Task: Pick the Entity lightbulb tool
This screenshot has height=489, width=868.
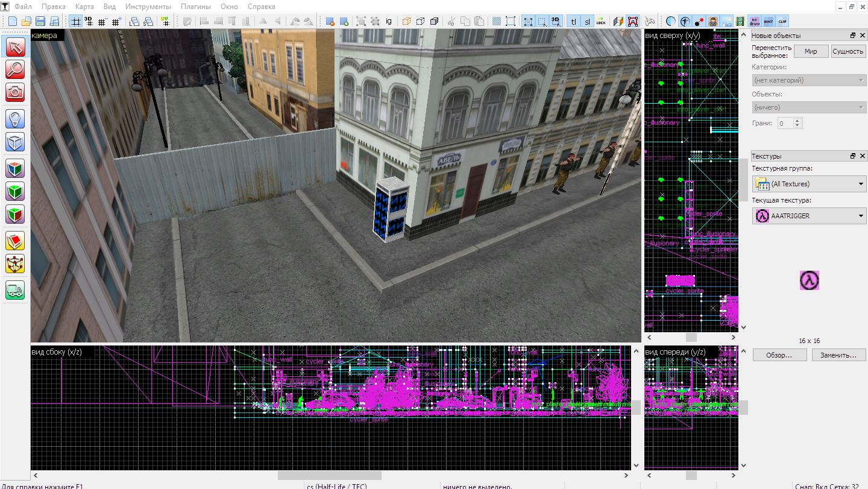Action: click(x=15, y=118)
